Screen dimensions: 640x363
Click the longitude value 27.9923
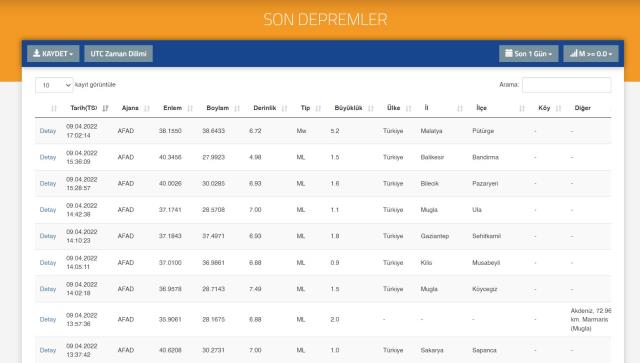pos(213,157)
